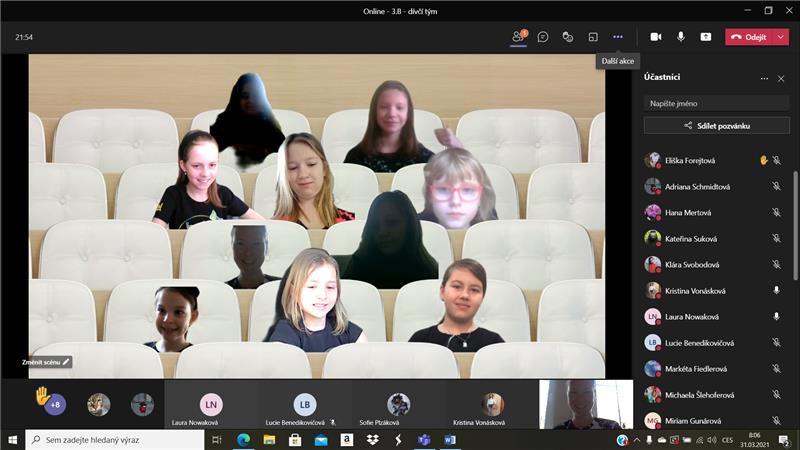Image resolution: width=800 pixels, height=450 pixels.
Task: Click the muted mic icon for Lucie Benedikovičová
Action: tap(777, 343)
